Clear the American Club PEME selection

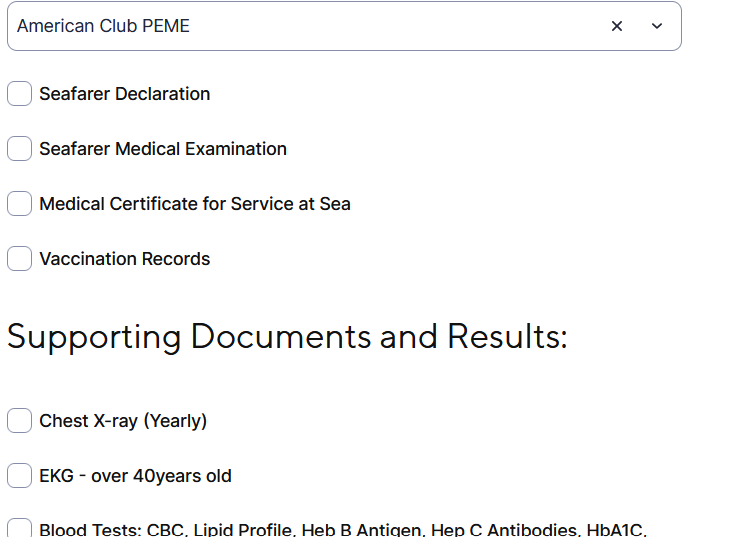(x=617, y=26)
